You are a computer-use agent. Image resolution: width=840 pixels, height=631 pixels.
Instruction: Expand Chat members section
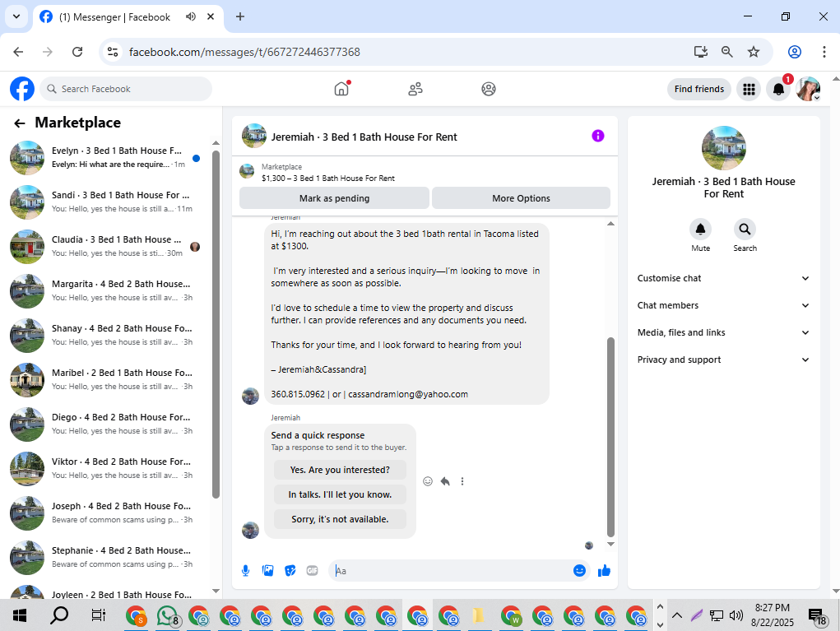723,305
